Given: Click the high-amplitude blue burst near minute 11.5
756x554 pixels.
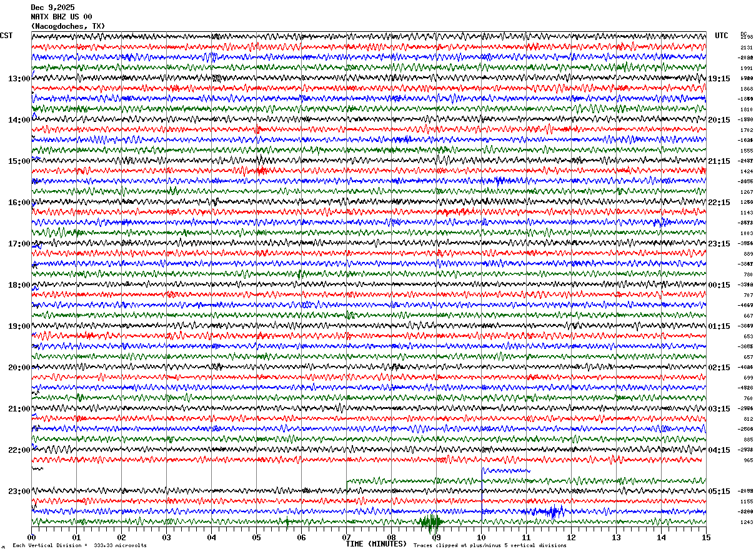Looking at the screenshot, I should click(x=553, y=512).
